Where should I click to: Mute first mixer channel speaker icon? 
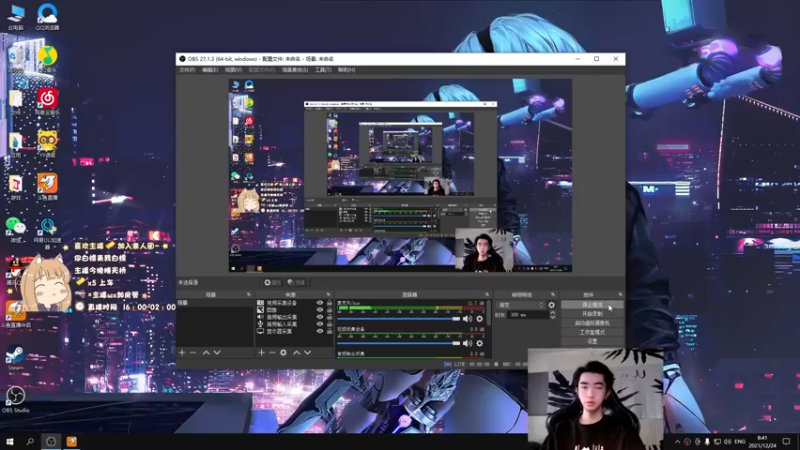tap(467, 319)
